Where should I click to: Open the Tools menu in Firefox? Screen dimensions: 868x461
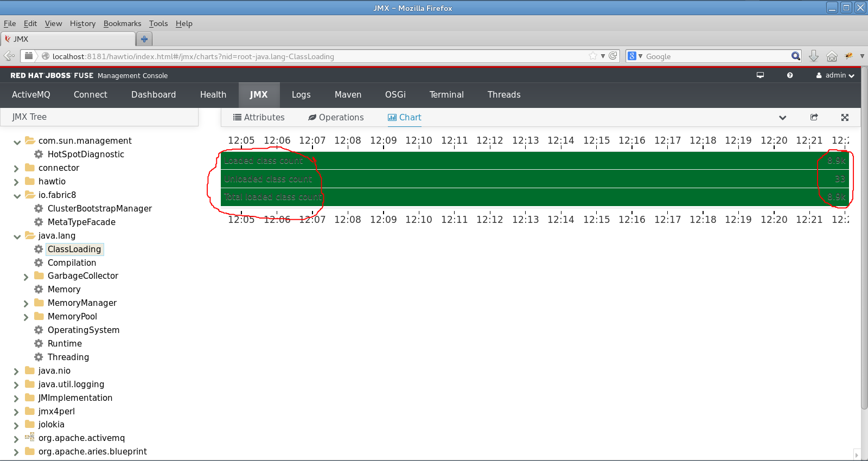(x=158, y=23)
